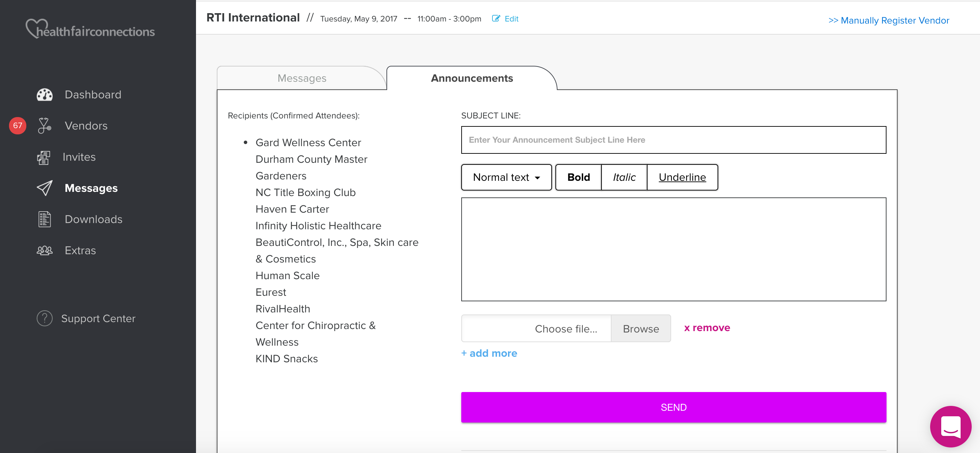Click the Downloads document icon
The image size is (980, 453).
[45, 220]
